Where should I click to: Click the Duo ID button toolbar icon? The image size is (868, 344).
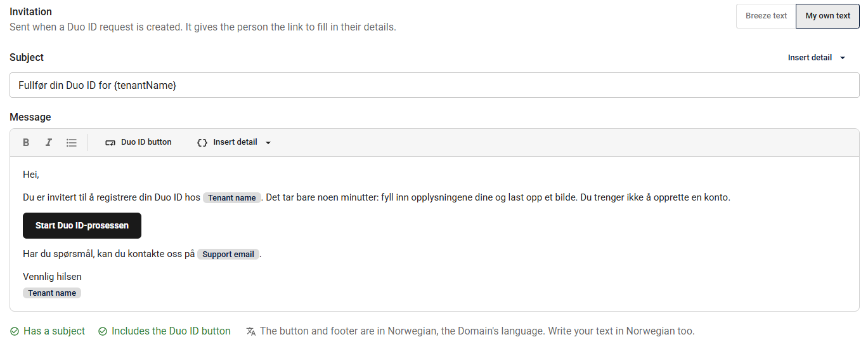tap(110, 142)
